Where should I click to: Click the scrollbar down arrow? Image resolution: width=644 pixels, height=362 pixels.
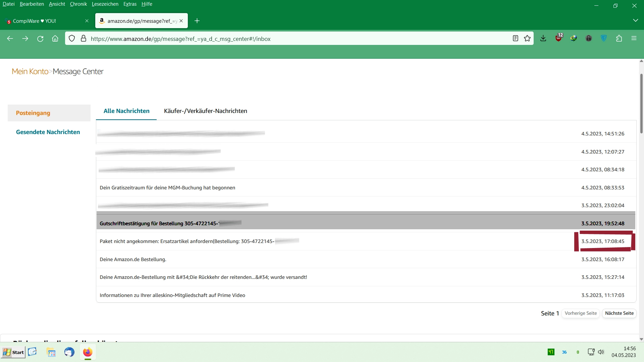point(641,339)
